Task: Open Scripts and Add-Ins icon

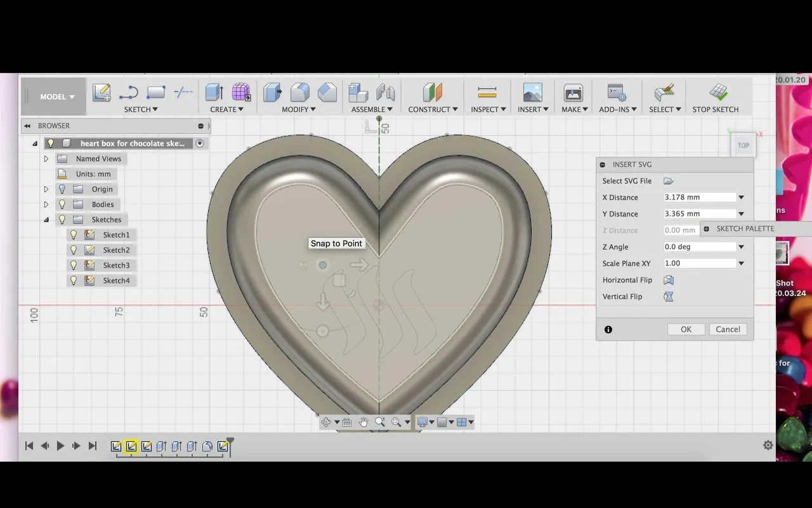Action: click(x=617, y=93)
